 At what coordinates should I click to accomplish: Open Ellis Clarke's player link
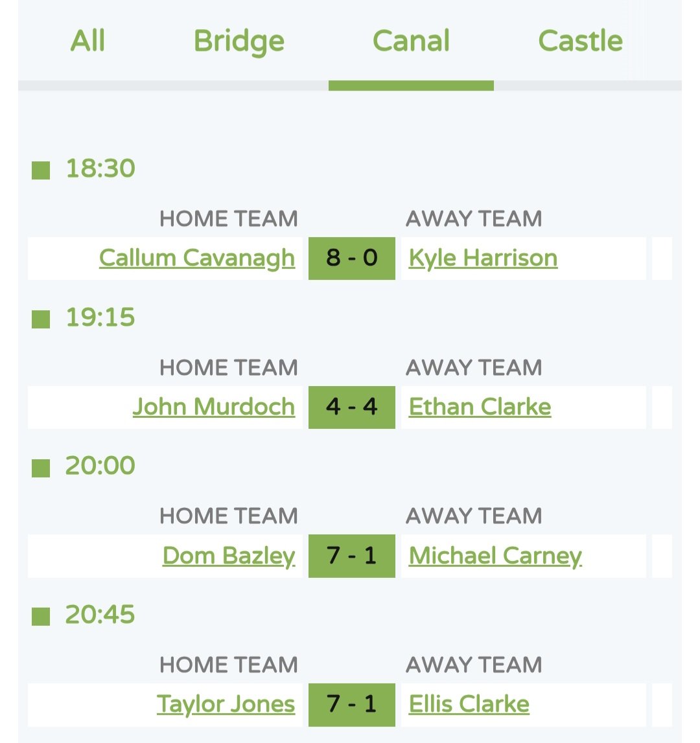point(469,704)
